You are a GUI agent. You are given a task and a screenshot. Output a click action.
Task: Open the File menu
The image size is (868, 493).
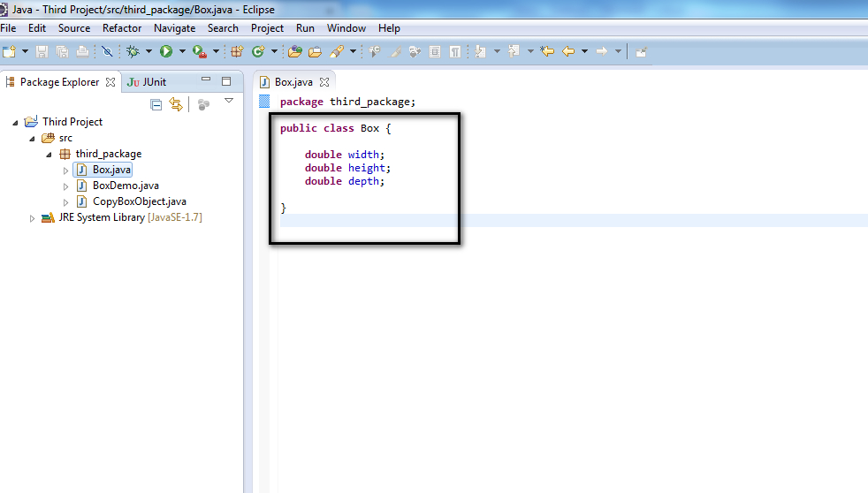[x=8, y=28]
